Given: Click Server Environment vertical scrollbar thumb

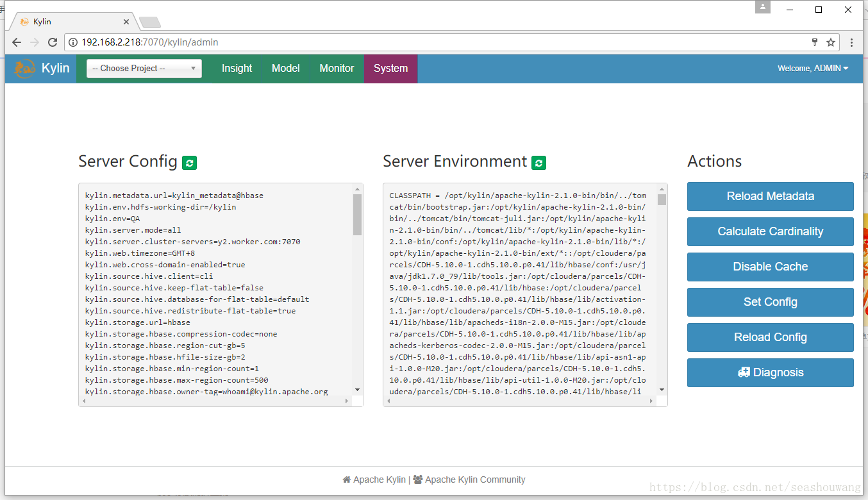Looking at the screenshot, I should point(662,199).
